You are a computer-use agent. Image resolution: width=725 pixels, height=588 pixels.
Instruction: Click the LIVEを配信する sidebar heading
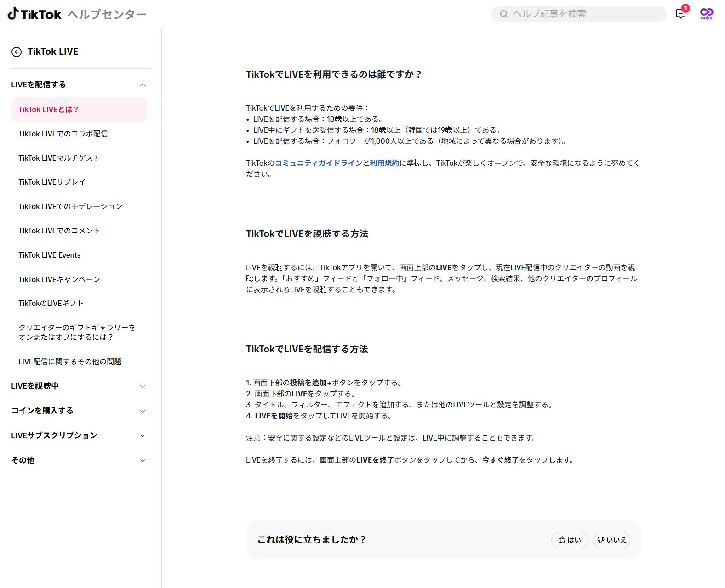click(39, 85)
